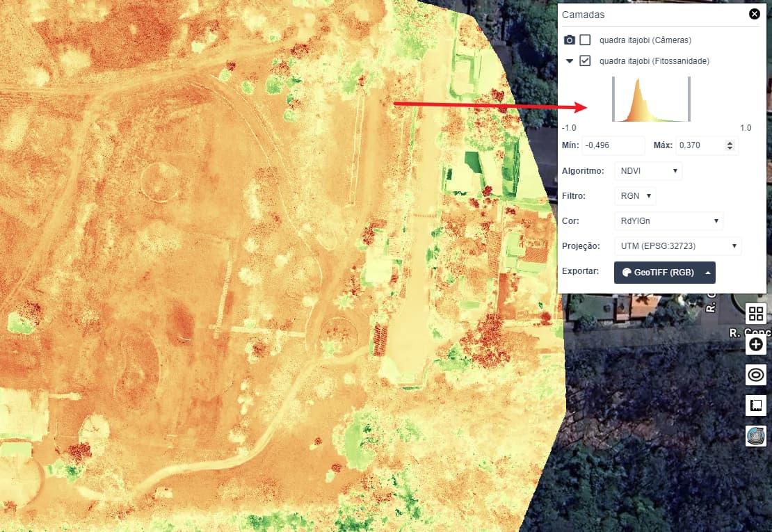Click the right histogram range handle

(689, 99)
